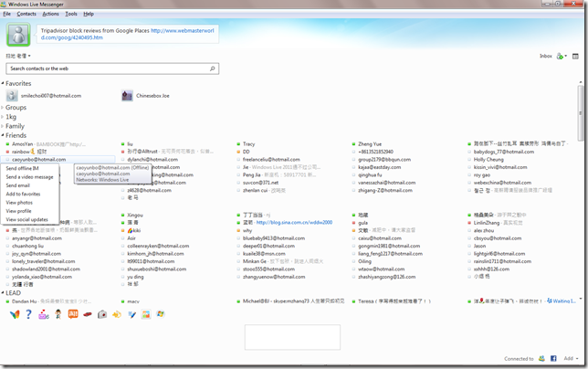
Task: Click the cartoon boy figure icon
Action: [58, 314]
